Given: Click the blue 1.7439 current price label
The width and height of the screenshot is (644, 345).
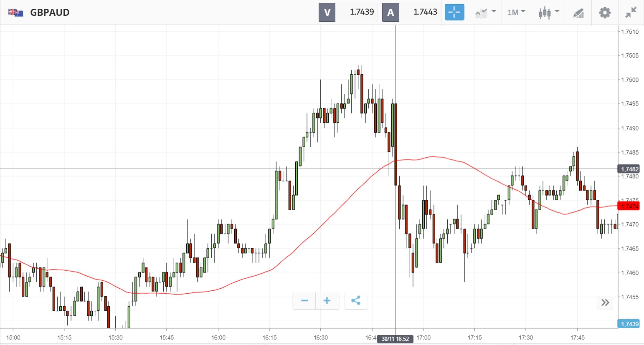Looking at the screenshot, I should tap(629, 324).
